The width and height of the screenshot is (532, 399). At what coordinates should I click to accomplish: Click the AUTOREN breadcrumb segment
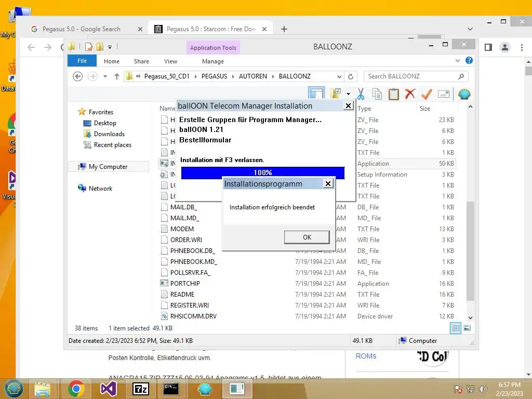[253, 76]
